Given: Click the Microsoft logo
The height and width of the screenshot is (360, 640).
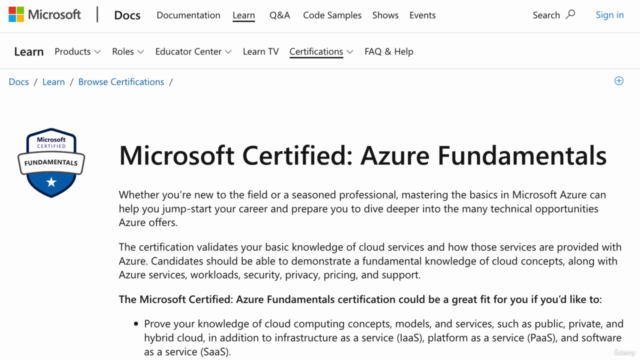Looking at the screenshot, I should 44,15.
